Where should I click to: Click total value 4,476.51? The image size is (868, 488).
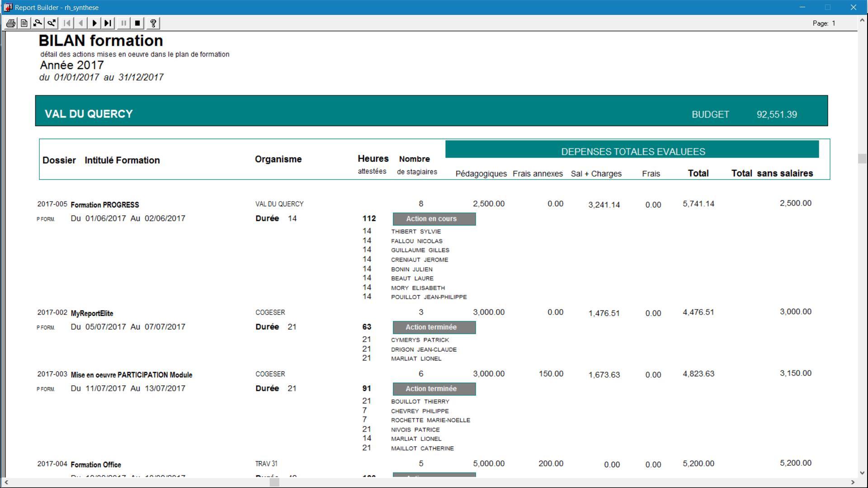pos(698,312)
